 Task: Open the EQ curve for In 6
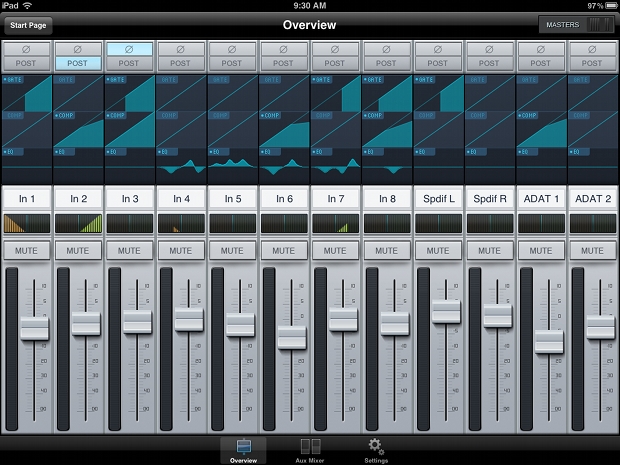(284, 166)
